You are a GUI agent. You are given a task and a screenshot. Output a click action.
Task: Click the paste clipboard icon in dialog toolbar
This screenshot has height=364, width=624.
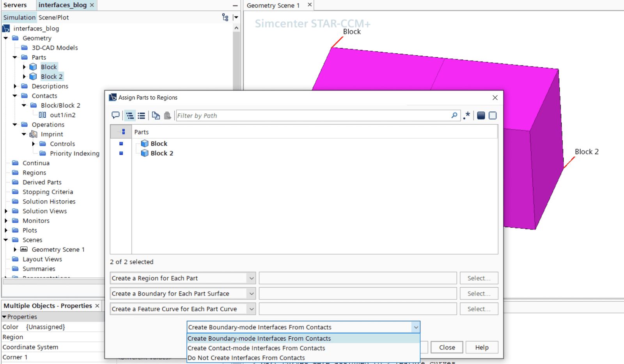pyautogui.click(x=167, y=115)
